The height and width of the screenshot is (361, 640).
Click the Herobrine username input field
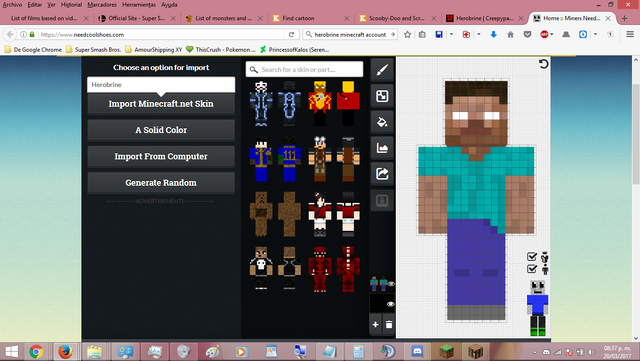click(x=161, y=85)
